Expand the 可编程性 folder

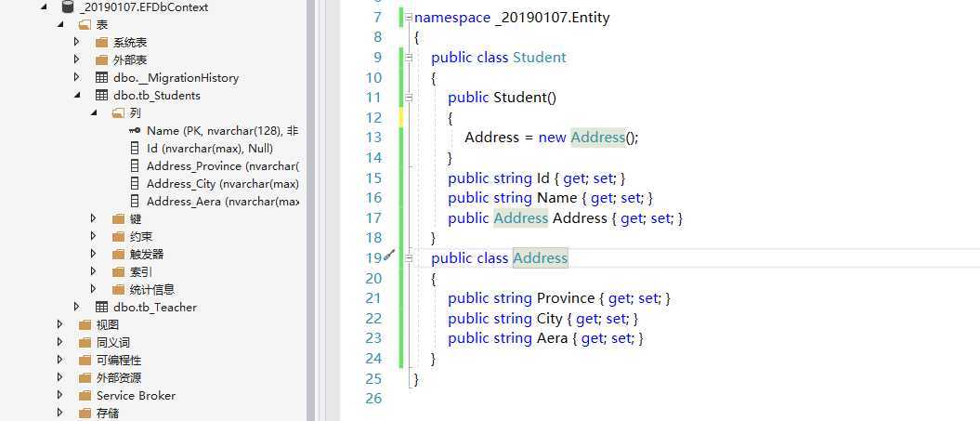(60, 360)
